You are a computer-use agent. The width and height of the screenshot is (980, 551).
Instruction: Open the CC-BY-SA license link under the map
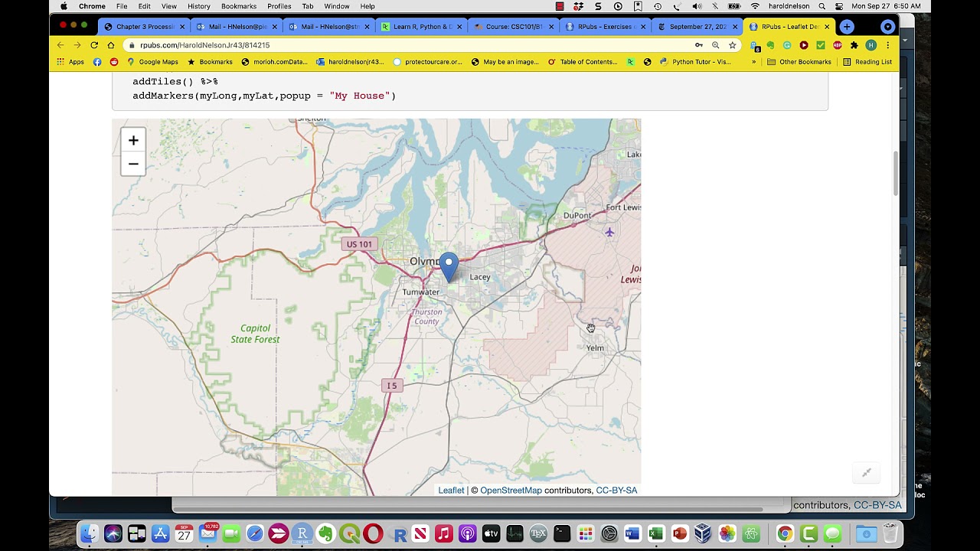(x=616, y=490)
